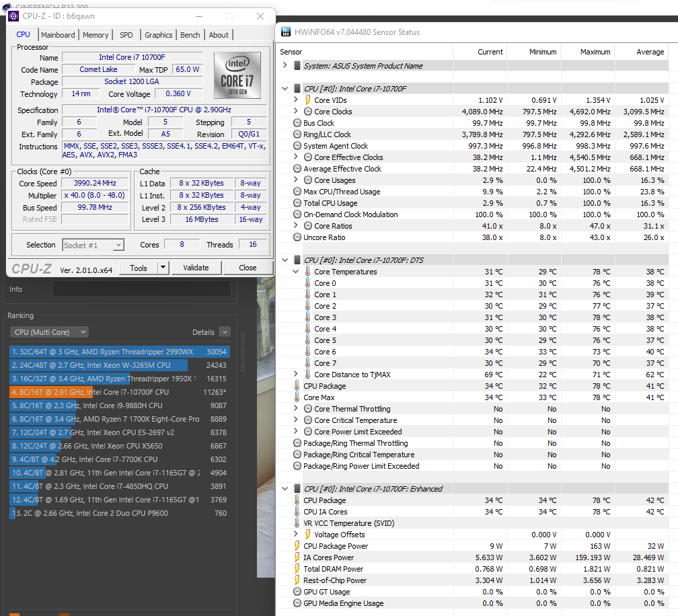Click the icon beside GPU GT Usage
This screenshot has width=678, height=616.
click(297, 592)
